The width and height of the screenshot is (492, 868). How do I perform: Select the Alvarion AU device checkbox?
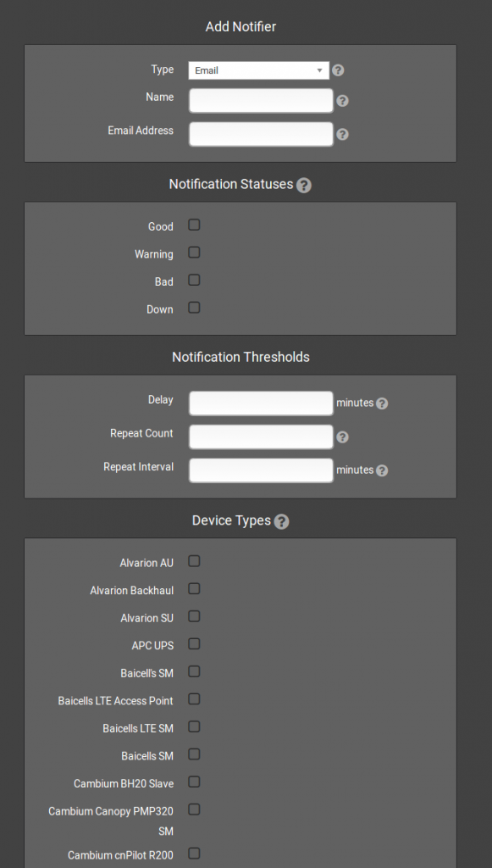click(x=194, y=561)
